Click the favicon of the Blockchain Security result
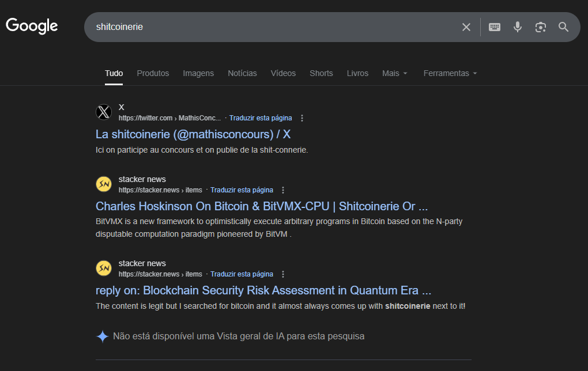The image size is (588, 371). tap(104, 268)
